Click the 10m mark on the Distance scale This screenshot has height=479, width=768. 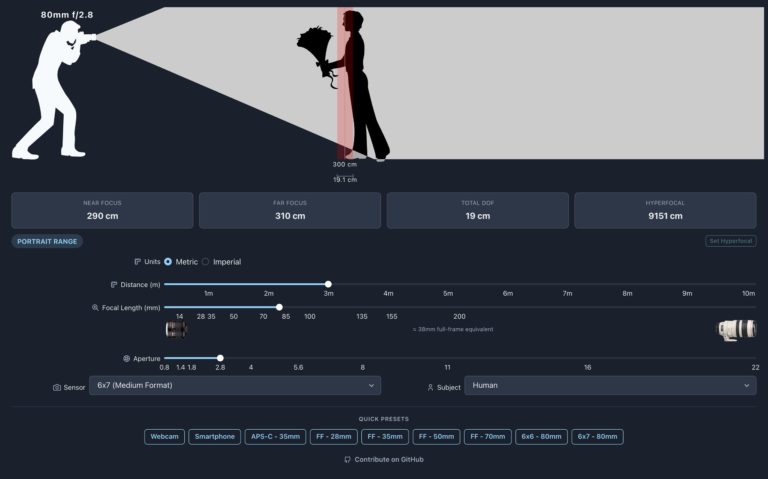[x=748, y=293]
